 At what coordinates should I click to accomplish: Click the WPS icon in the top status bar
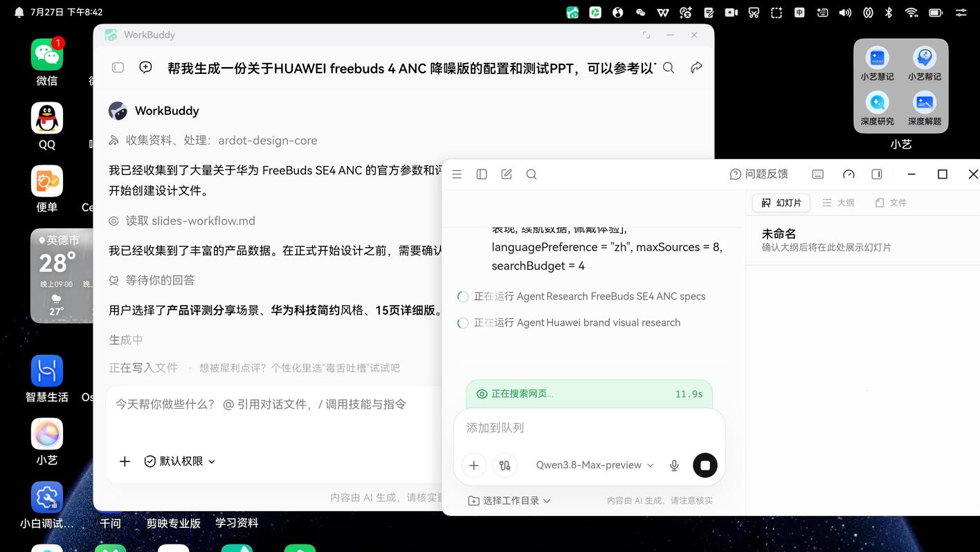(663, 12)
